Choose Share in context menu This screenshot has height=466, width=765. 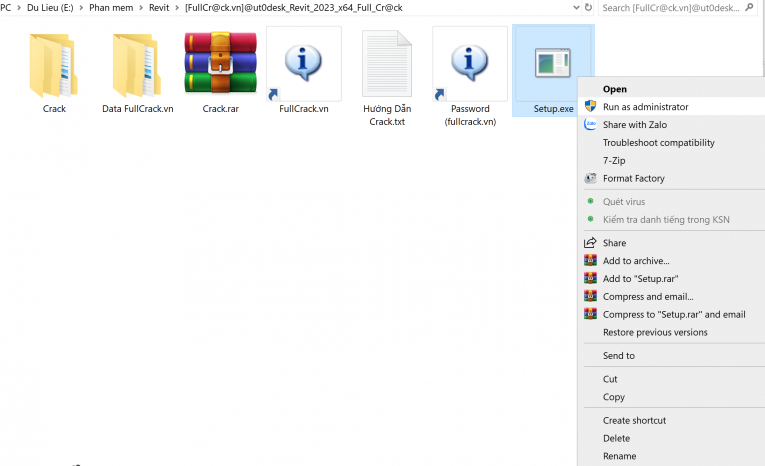click(671, 243)
